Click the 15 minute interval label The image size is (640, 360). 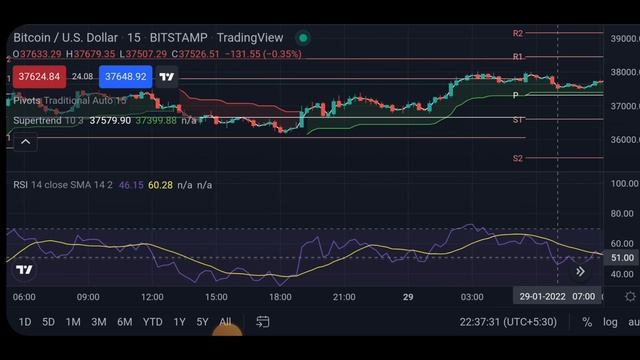(134, 38)
